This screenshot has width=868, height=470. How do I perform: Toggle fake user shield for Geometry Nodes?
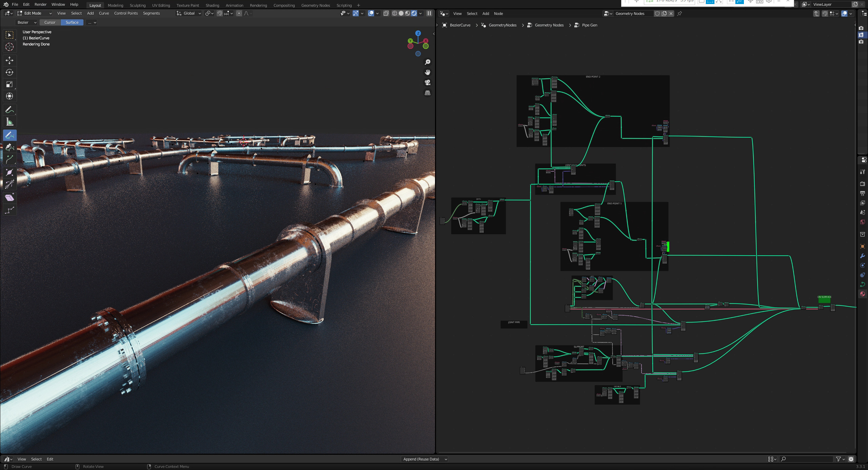click(x=657, y=14)
